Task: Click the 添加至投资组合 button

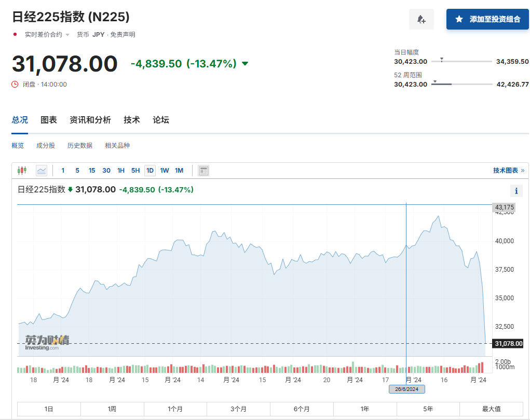Action: [x=487, y=19]
